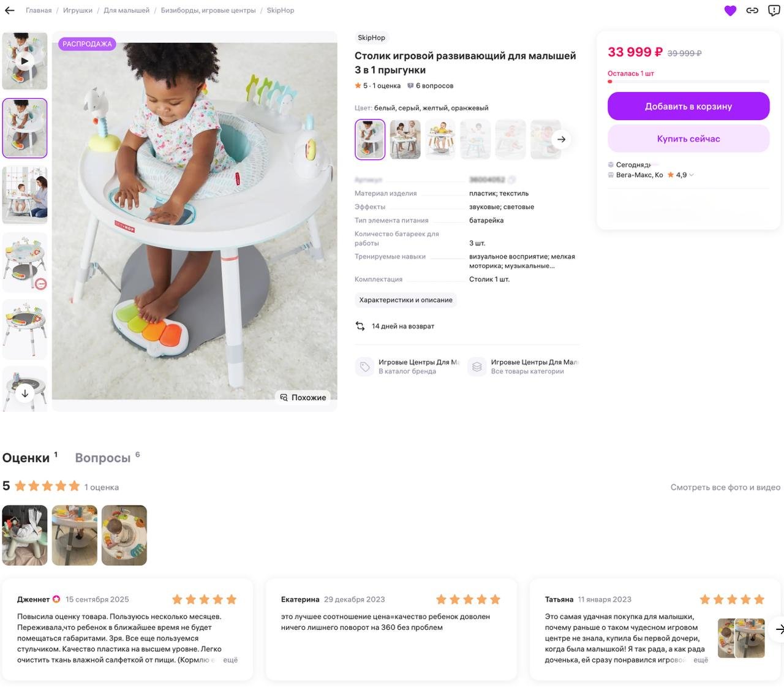
Task: Open Характеристики и описание details
Action: [406, 300]
